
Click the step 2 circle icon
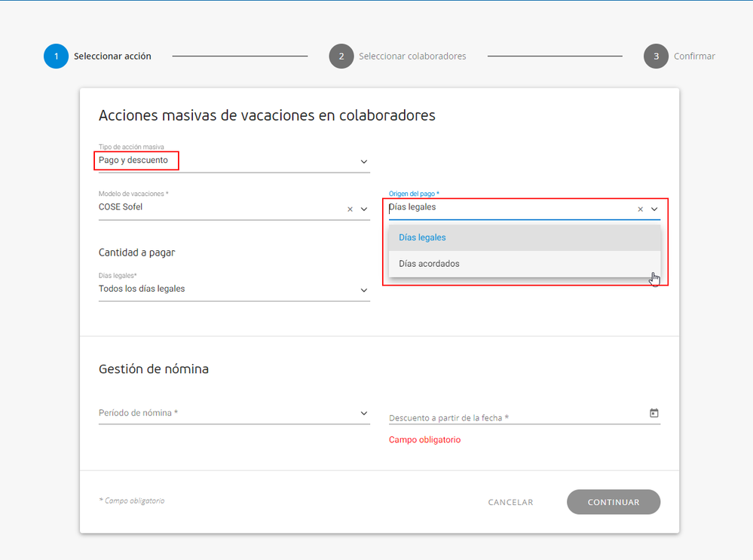[x=341, y=57]
